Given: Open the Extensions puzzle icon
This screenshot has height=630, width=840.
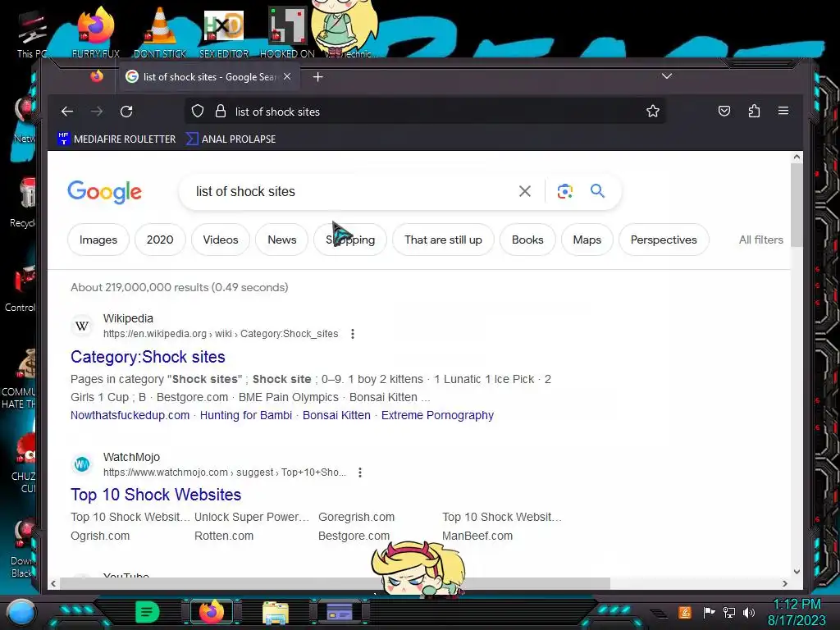Looking at the screenshot, I should pos(754,111).
